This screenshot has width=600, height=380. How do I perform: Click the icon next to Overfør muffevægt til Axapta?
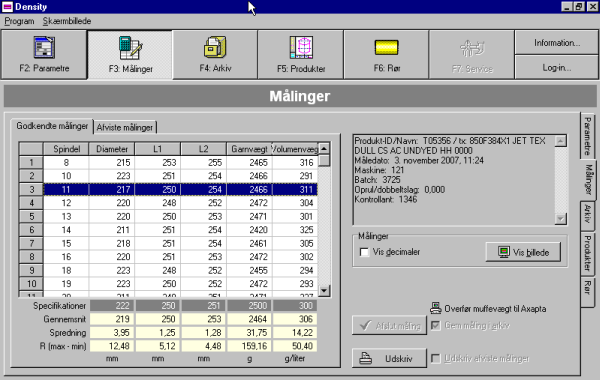click(435, 308)
